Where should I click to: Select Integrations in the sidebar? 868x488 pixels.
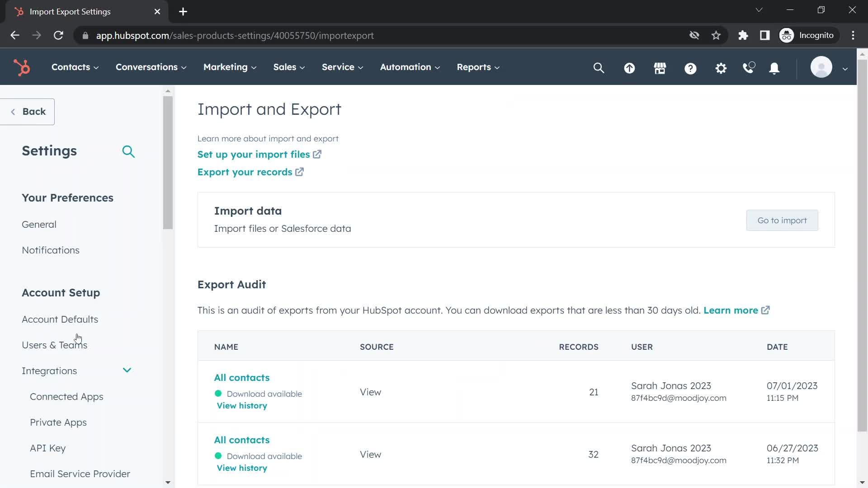pyautogui.click(x=49, y=371)
